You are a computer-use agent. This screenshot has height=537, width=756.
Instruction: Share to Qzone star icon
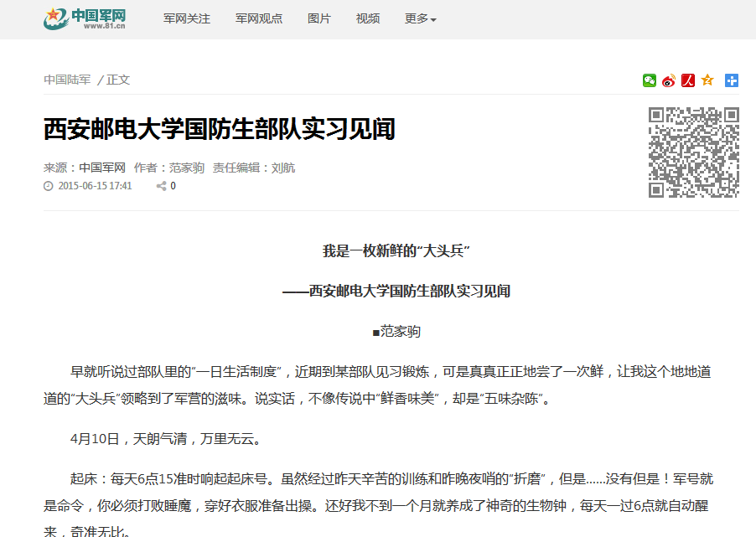[707, 80]
